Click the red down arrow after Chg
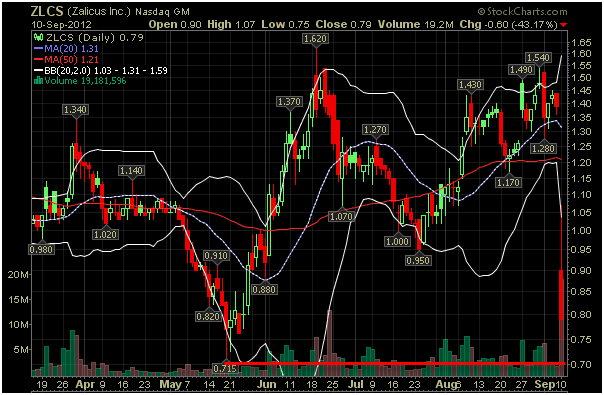 coord(564,25)
